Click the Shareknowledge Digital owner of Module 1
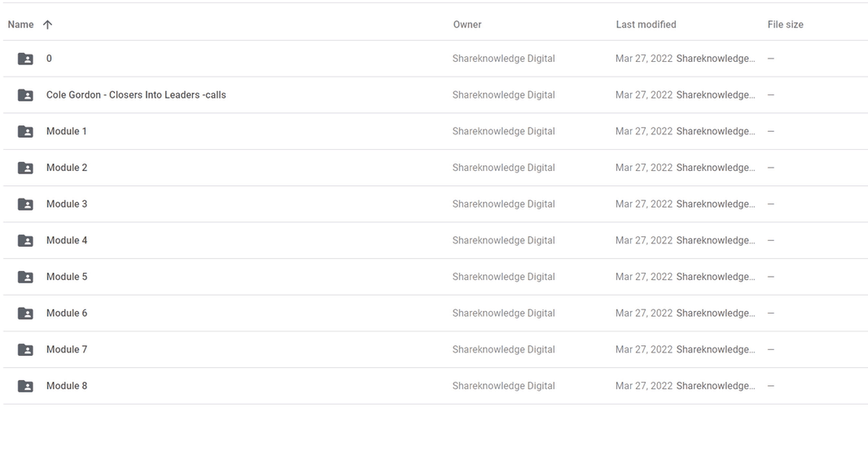The height and width of the screenshot is (451, 868). pos(504,131)
